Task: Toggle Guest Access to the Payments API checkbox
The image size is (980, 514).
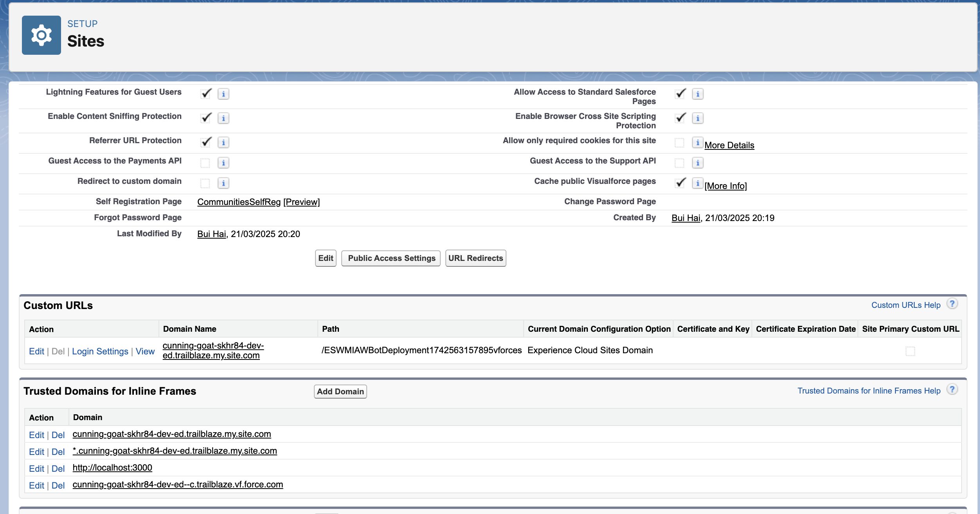Action: pyautogui.click(x=205, y=163)
